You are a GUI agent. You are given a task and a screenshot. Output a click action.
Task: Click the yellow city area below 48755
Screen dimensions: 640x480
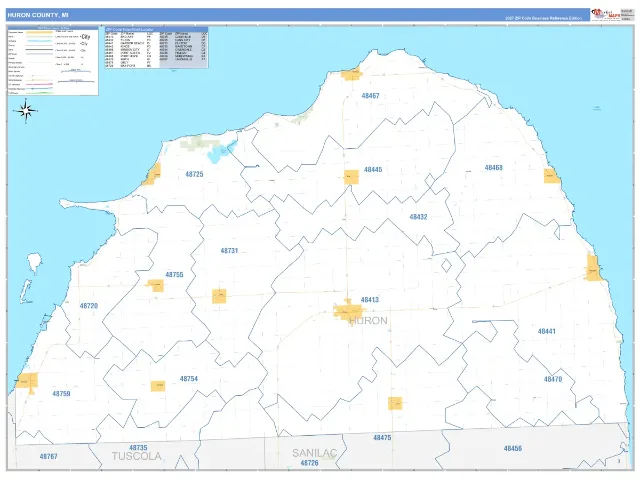[156, 285]
